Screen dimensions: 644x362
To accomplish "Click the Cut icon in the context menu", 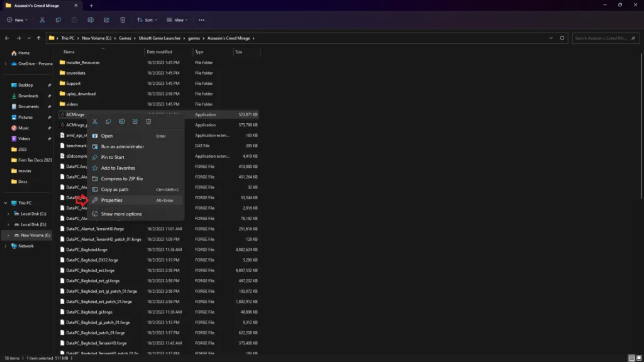I will coord(95,121).
